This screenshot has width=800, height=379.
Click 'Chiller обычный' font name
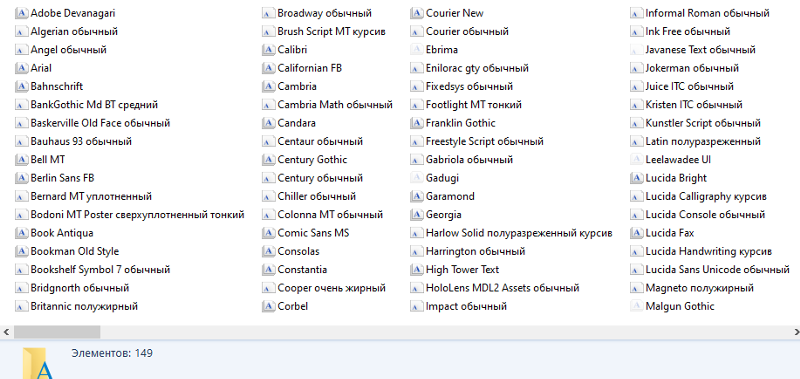pos(317,196)
